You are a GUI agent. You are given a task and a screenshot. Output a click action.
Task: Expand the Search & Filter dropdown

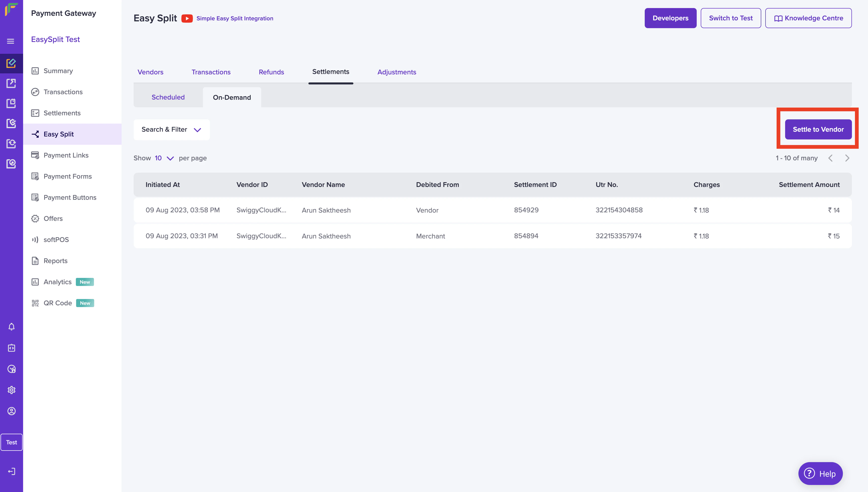(x=172, y=130)
